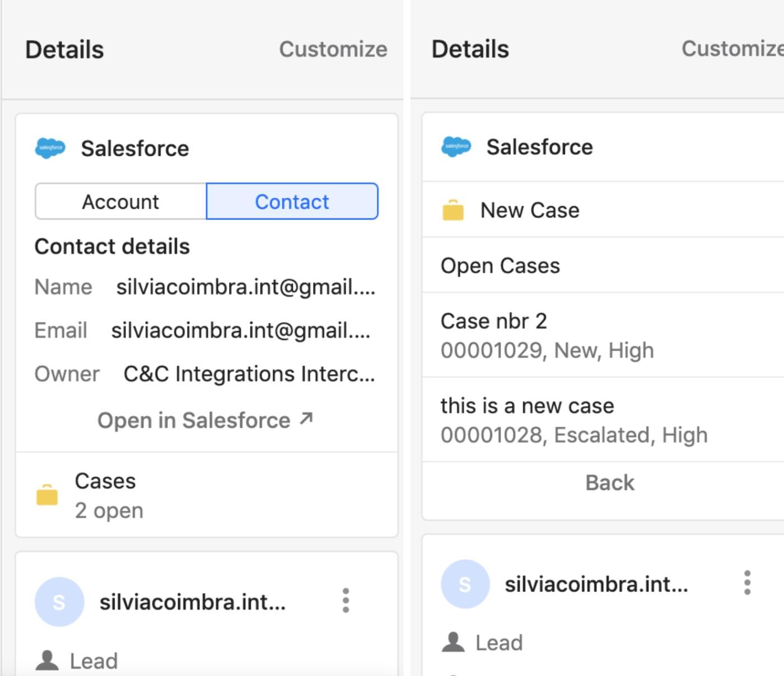Go Back from the open cases list
This screenshot has height=676, width=784.
tap(610, 483)
